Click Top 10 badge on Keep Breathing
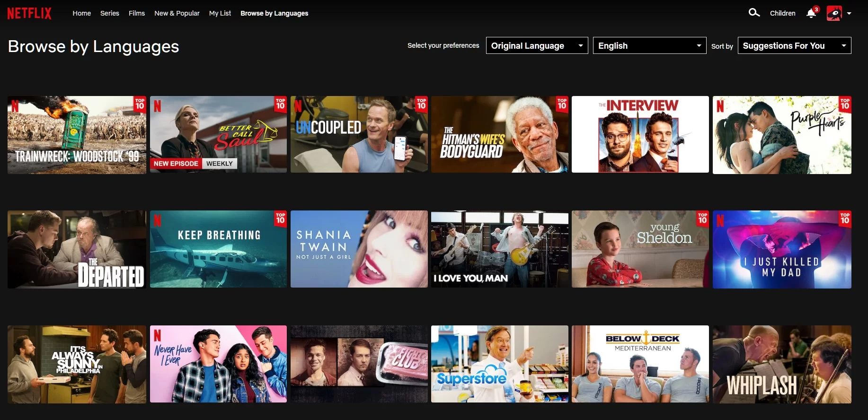Viewport: 868px width, 420px height. (x=281, y=219)
